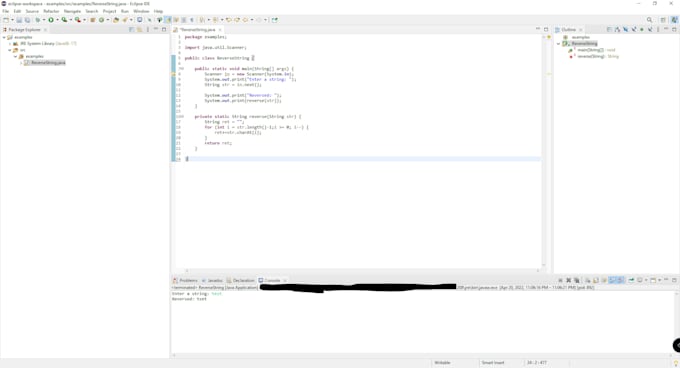This screenshot has width=680, height=368.
Task: Click Smart Insert in status bar
Action: tap(493, 363)
